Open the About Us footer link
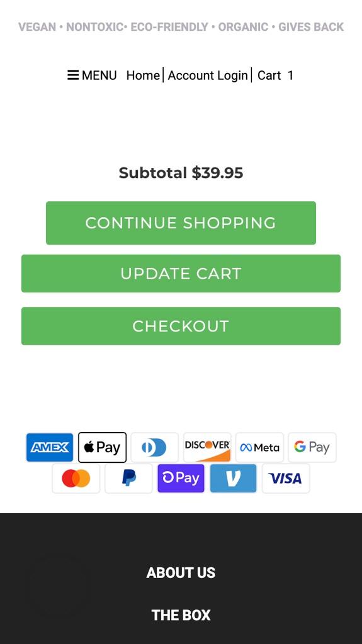The height and width of the screenshot is (644, 362). coord(181,572)
